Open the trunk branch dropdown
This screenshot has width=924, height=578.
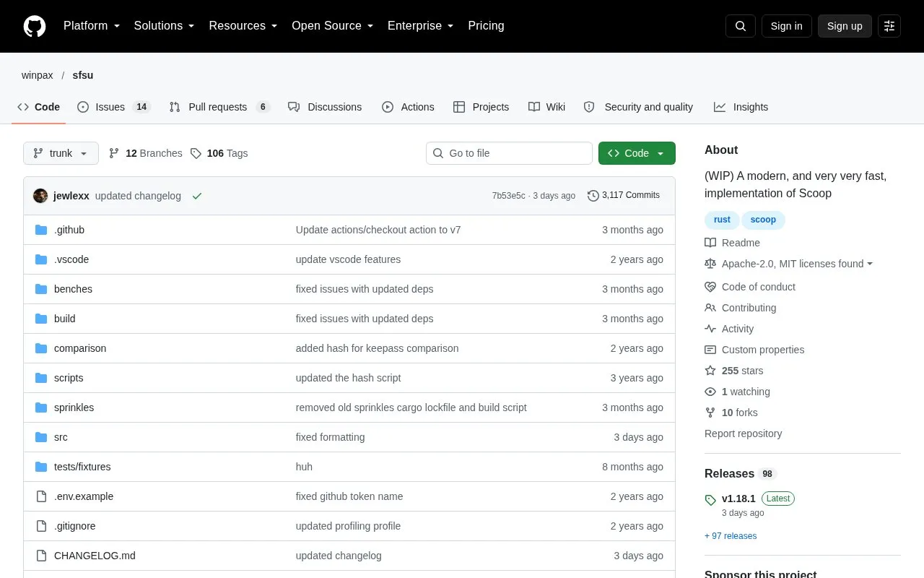[x=61, y=153]
